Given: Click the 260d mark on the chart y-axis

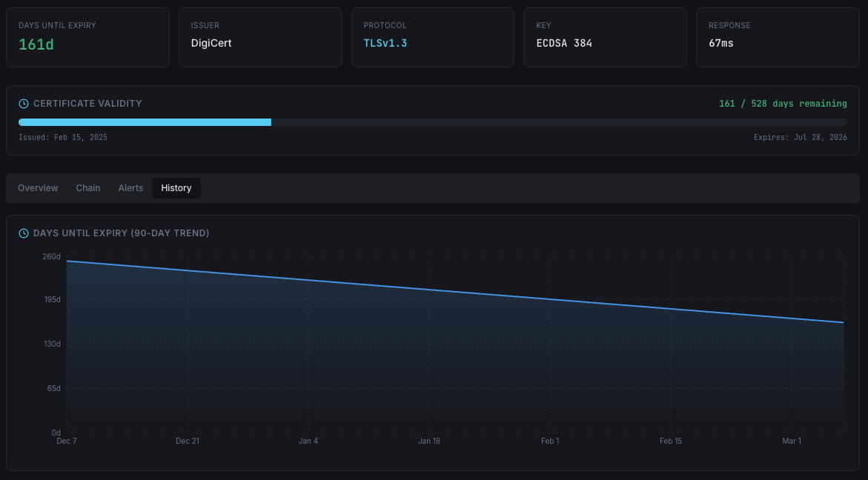Looking at the screenshot, I should [x=52, y=256].
